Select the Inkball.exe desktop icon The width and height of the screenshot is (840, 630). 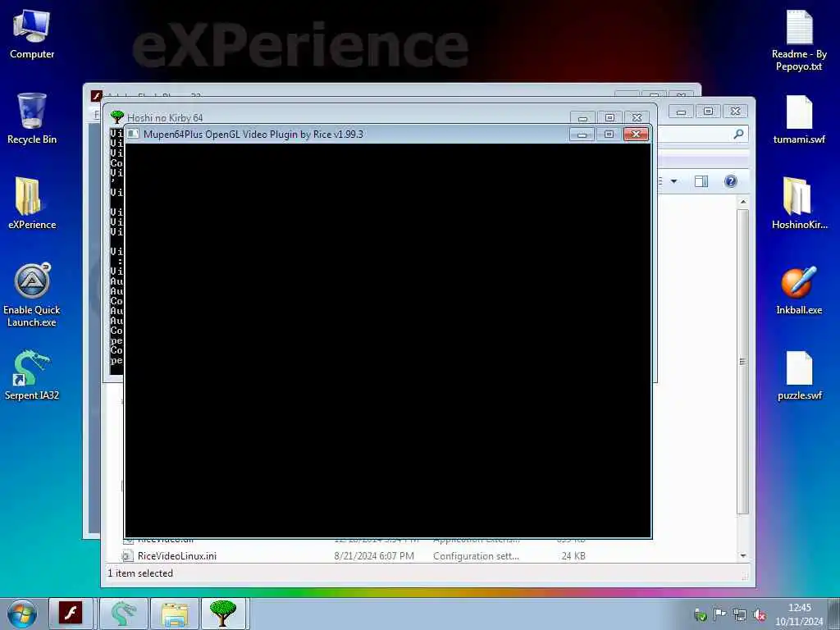click(x=799, y=290)
